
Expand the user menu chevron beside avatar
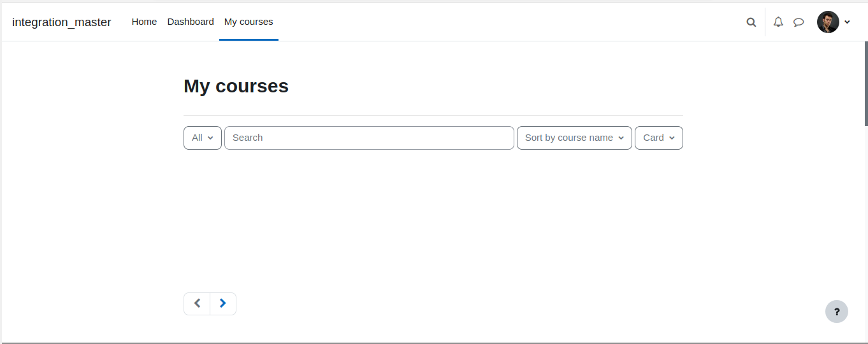tap(847, 22)
